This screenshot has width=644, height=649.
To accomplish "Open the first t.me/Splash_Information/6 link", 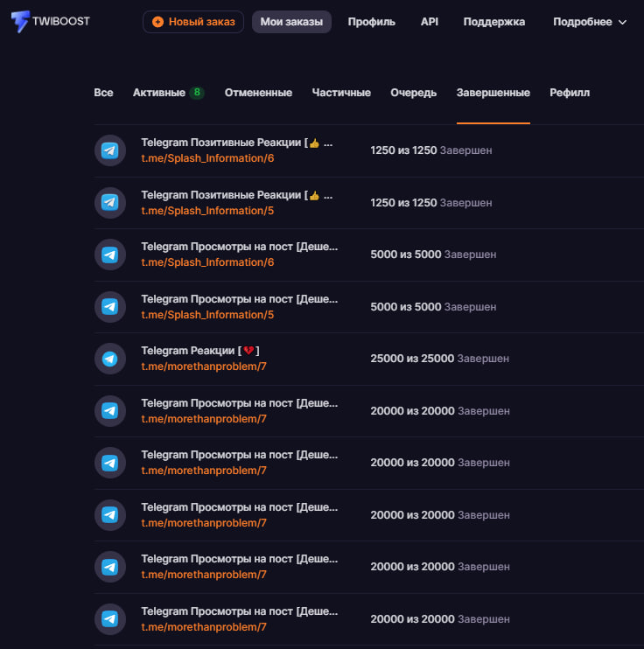I will [207, 158].
